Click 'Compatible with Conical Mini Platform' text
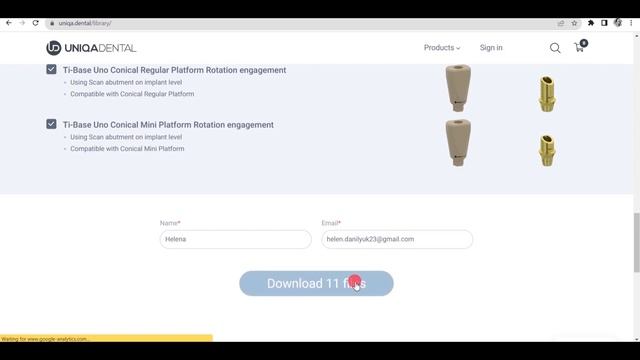The width and height of the screenshot is (640, 360). 127,149
